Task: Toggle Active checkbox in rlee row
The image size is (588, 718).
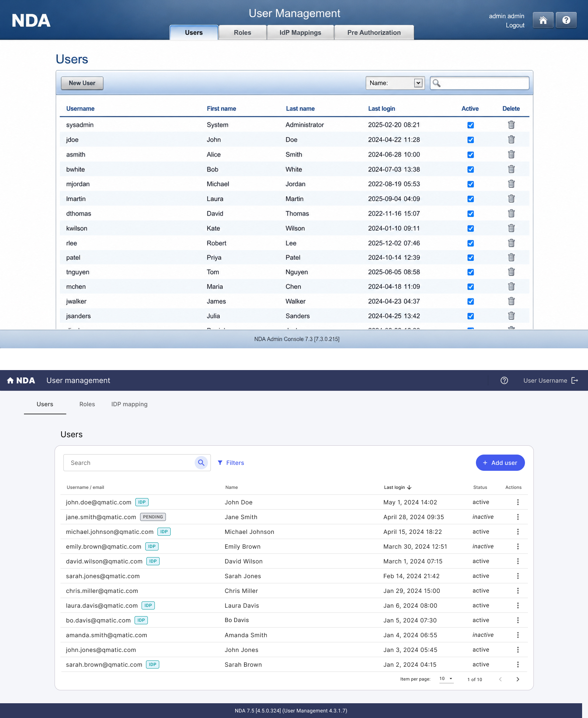Action: point(471,243)
